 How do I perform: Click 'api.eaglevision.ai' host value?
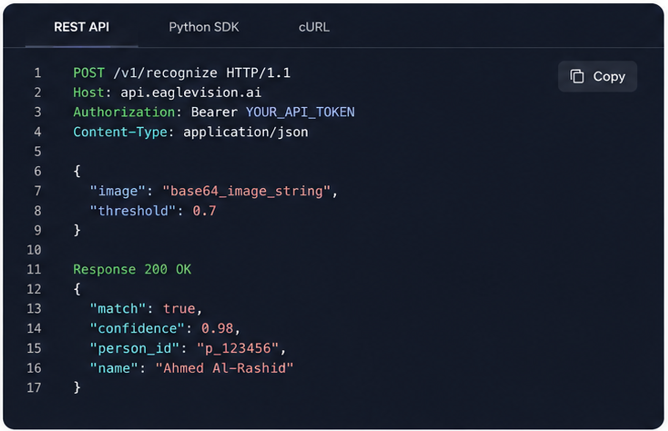point(190,92)
